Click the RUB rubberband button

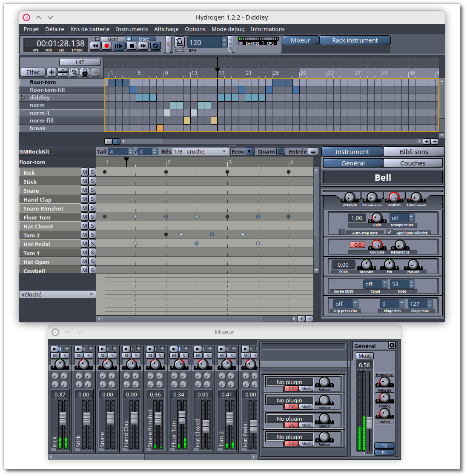click(231, 44)
